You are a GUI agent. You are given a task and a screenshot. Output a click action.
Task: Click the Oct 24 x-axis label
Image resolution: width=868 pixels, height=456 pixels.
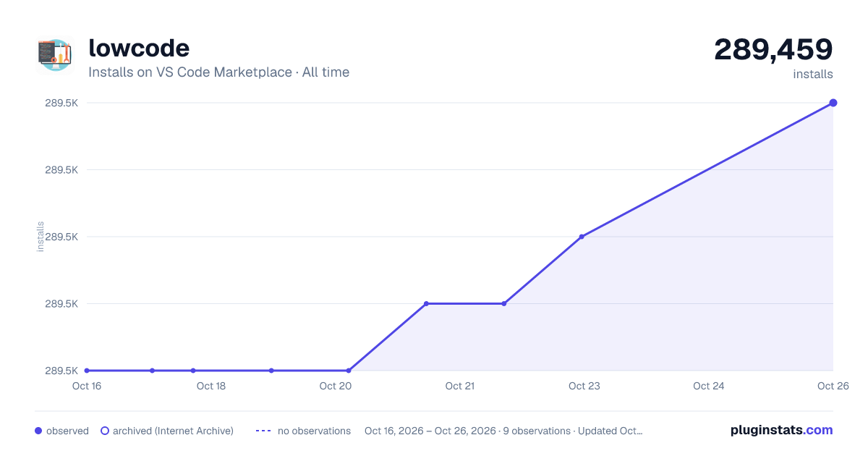coord(709,386)
